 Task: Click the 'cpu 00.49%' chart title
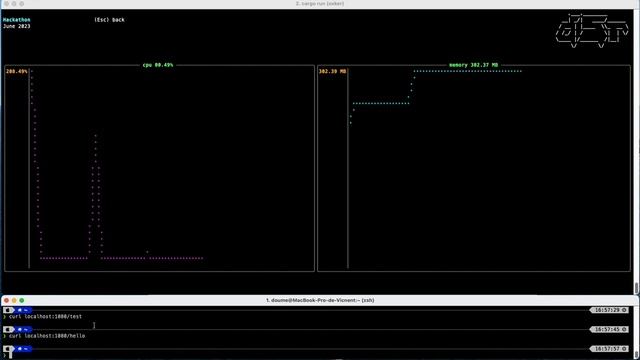[158, 65]
